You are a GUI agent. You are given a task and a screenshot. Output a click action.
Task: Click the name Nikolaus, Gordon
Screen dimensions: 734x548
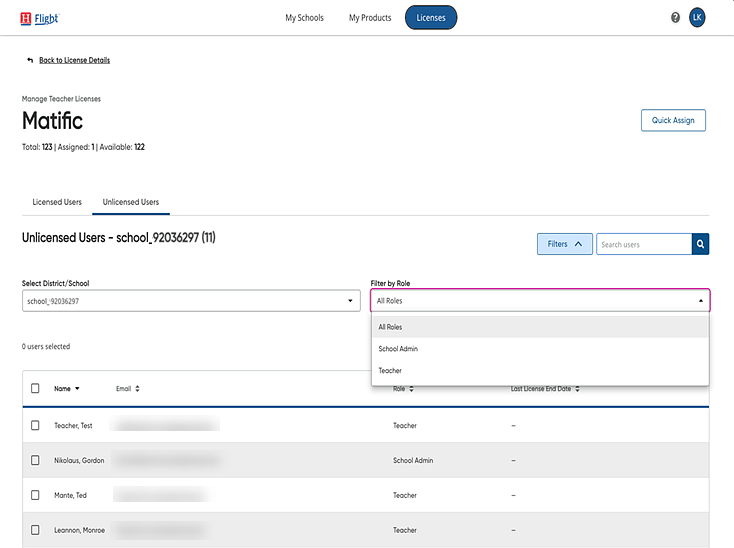pyautogui.click(x=79, y=460)
